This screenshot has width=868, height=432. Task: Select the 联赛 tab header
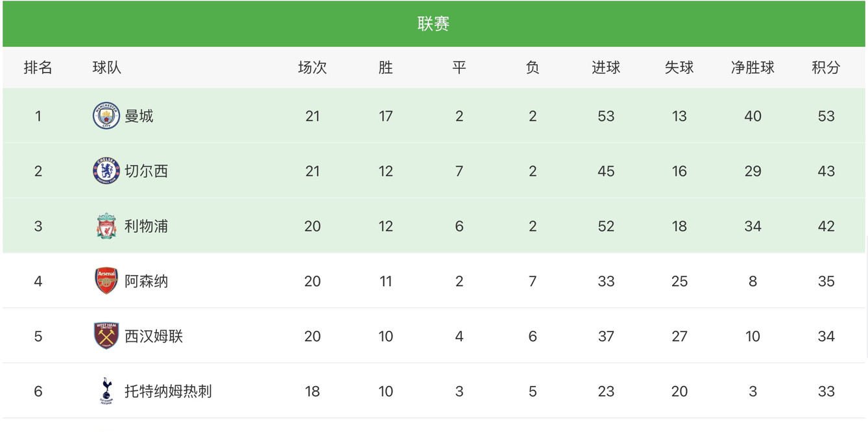tap(433, 24)
